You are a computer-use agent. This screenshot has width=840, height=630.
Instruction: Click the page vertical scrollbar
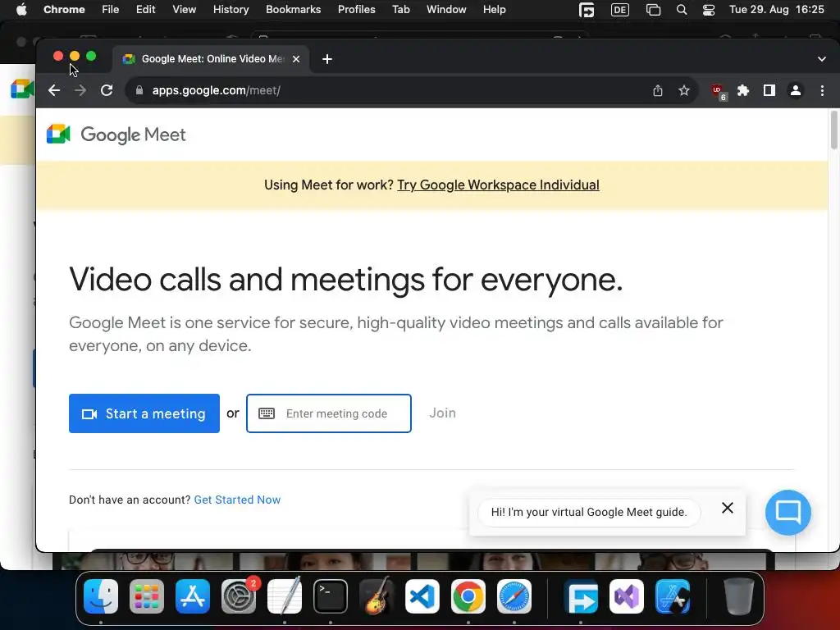(x=833, y=130)
